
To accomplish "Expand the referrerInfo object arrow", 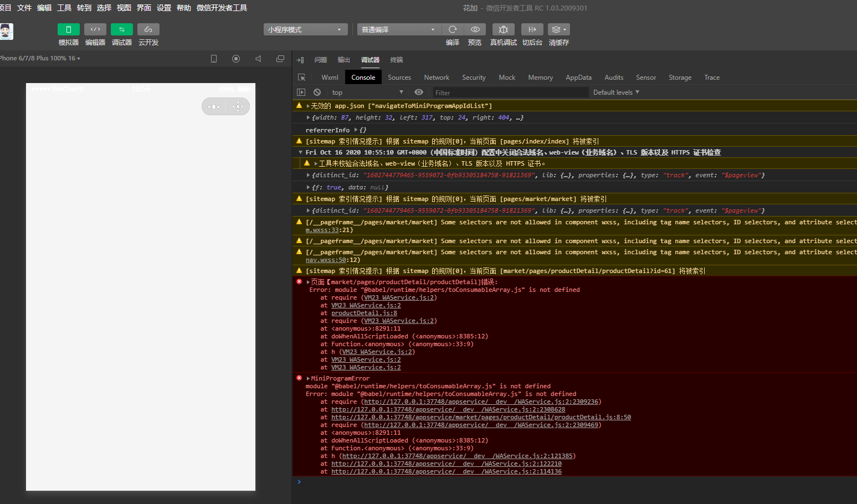I will [x=356, y=130].
